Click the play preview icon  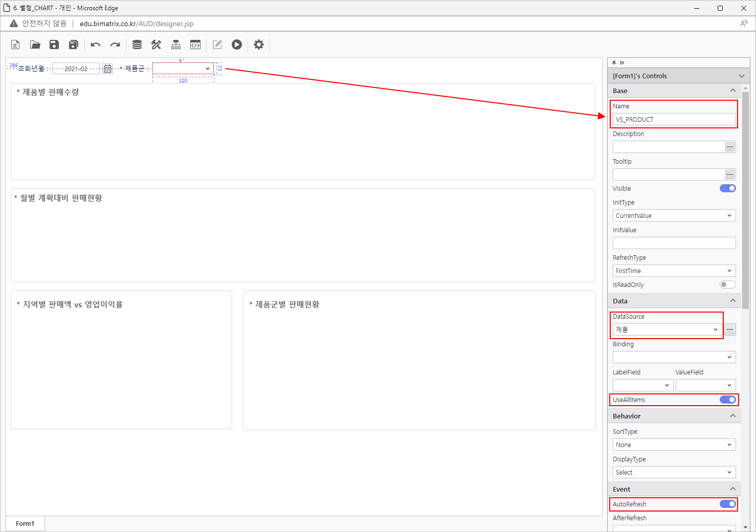tap(236, 45)
